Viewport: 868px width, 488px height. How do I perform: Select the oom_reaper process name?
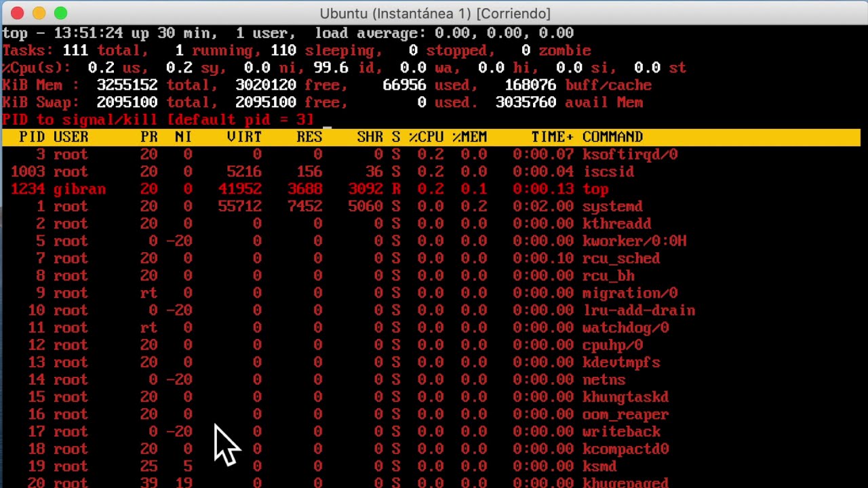(x=626, y=414)
